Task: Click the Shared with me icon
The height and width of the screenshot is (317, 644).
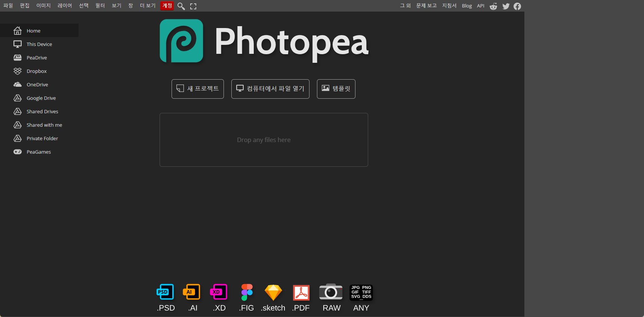Action: (x=18, y=125)
